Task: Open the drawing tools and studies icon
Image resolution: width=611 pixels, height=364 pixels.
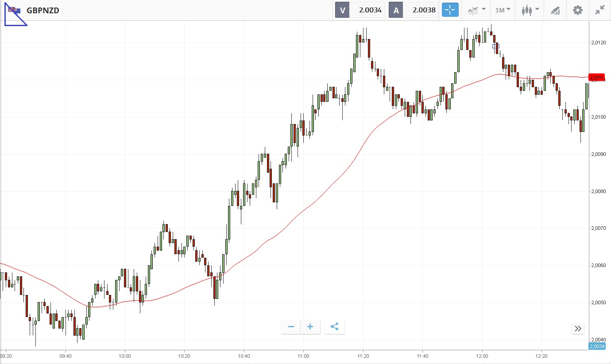Action: click(556, 10)
